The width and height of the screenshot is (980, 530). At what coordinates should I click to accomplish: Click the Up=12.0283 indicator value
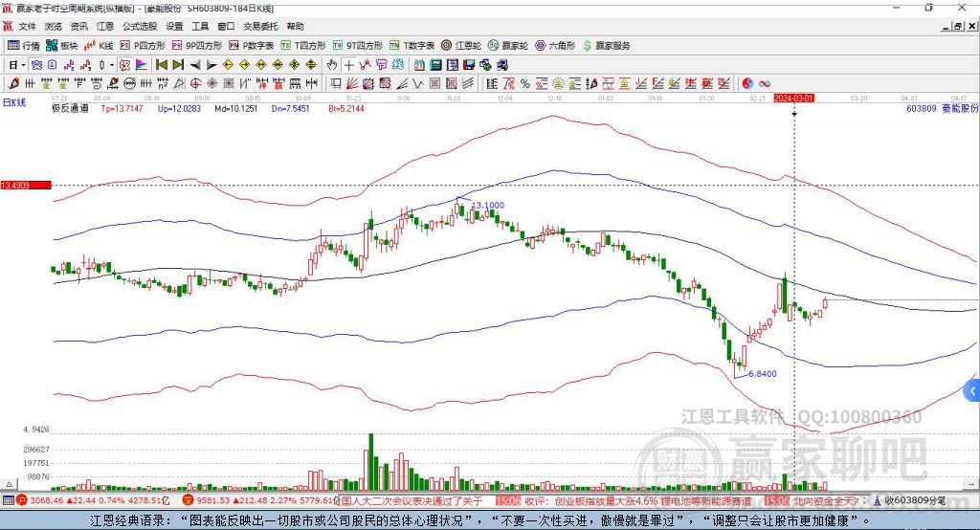pos(179,108)
